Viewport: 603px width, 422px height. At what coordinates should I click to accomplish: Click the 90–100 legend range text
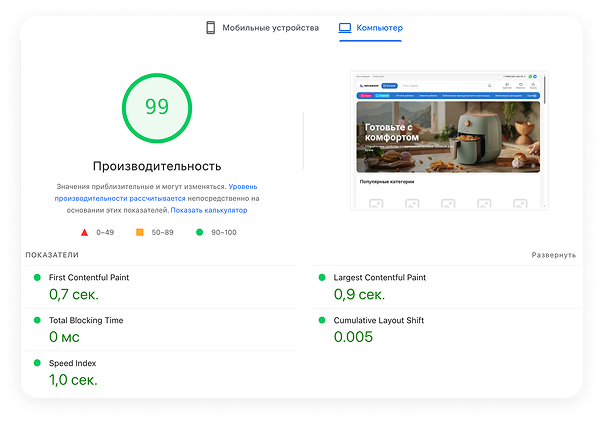(224, 232)
